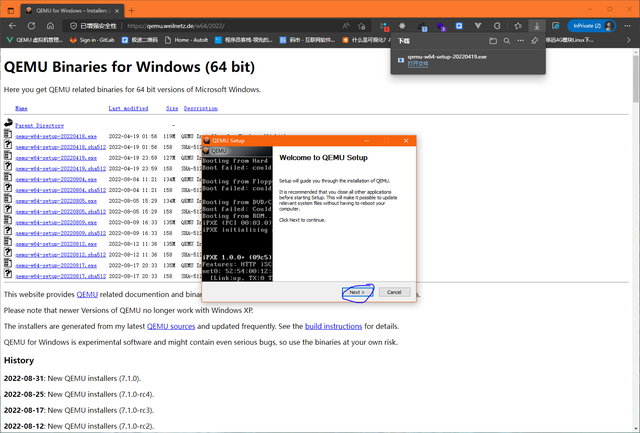The height and width of the screenshot is (433, 640).
Task: Click the read aloud icon in address bar
Action: (x=346, y=26)
